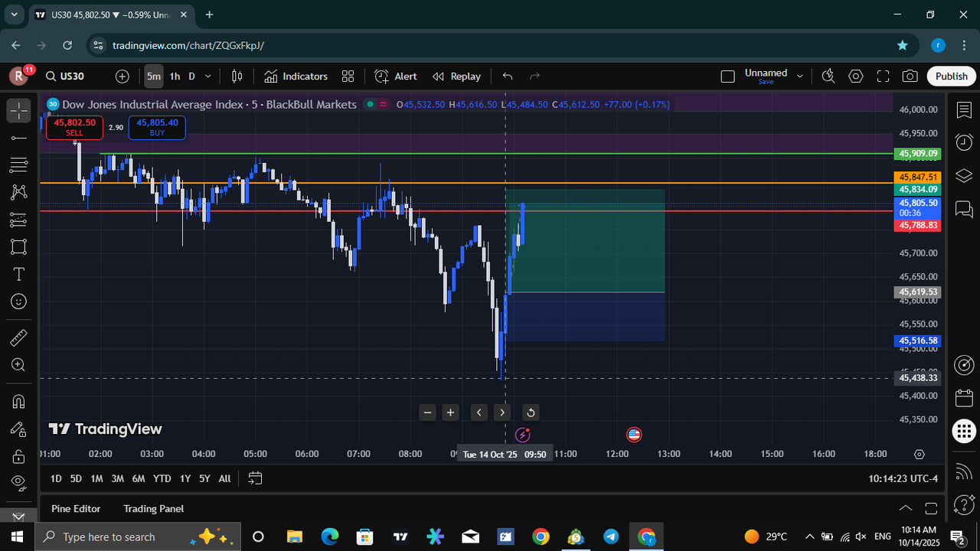Open Telegram from the Windows taskbar
This screenshot has height=551, width=980.
(x=611, y=536)
